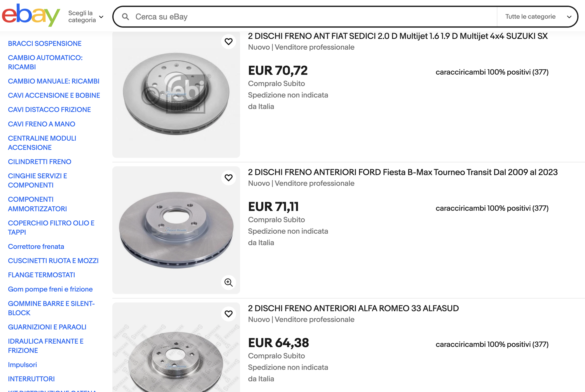The image size is (585, 392).
Task: Save Alfa Romeo 33 discs to watchlist
Action: click(228, 314)
